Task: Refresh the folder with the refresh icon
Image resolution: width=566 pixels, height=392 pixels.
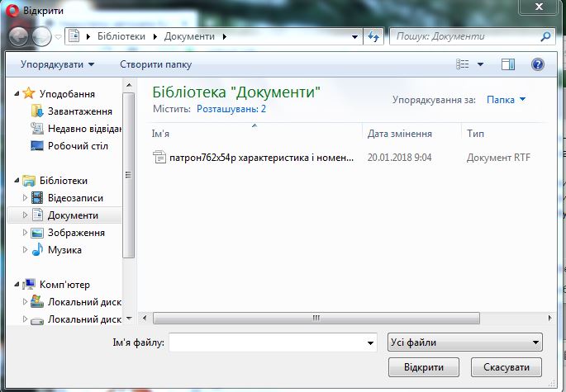Action: 373,36
